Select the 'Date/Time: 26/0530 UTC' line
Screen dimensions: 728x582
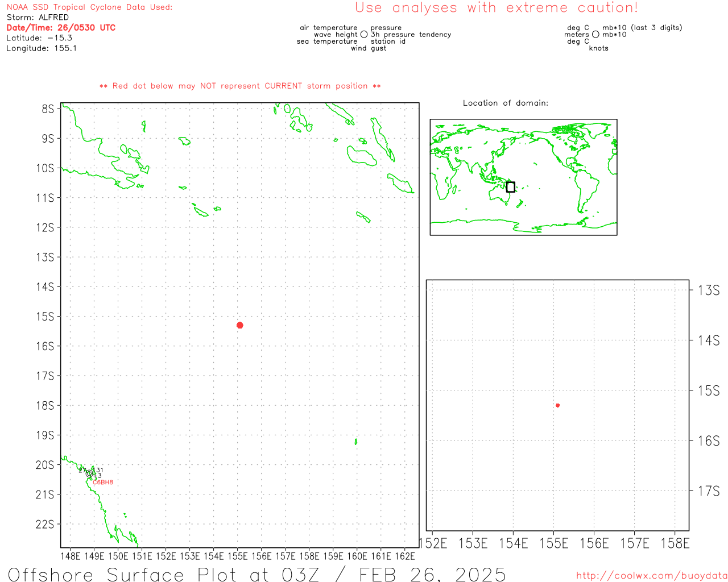pyautogui.click(x=61, y=28)
